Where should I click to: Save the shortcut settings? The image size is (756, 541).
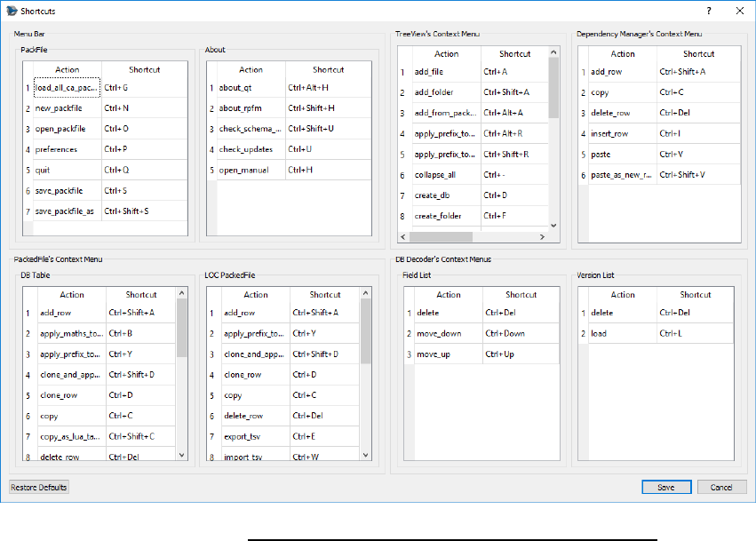click(x=666, y=487)
